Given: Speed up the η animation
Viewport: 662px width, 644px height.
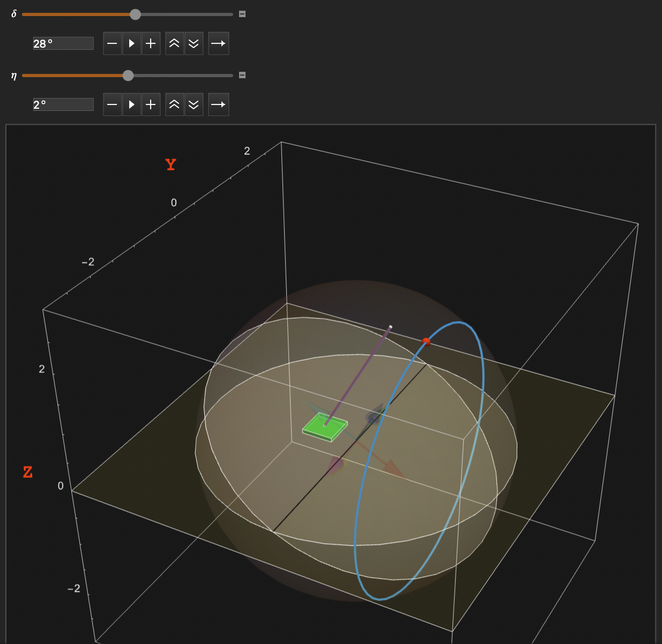Looking at the screenshot, I should [x=174, y=104].
